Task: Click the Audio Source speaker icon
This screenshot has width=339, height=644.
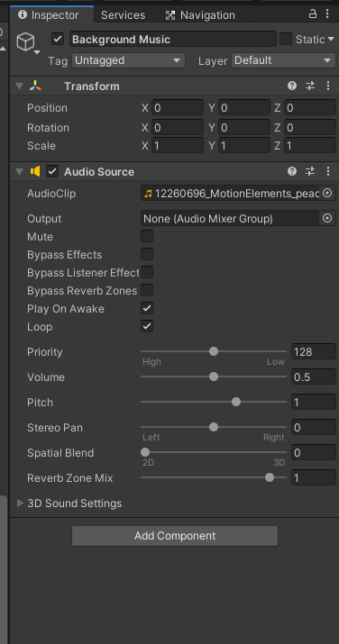Action: [x=35, y=171]
